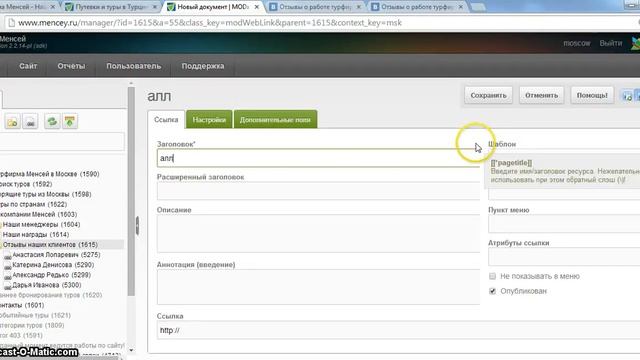This screenshot has width=640, height=360.
Task: Open the Пользователь menu
Action: [x=134, y=66]
